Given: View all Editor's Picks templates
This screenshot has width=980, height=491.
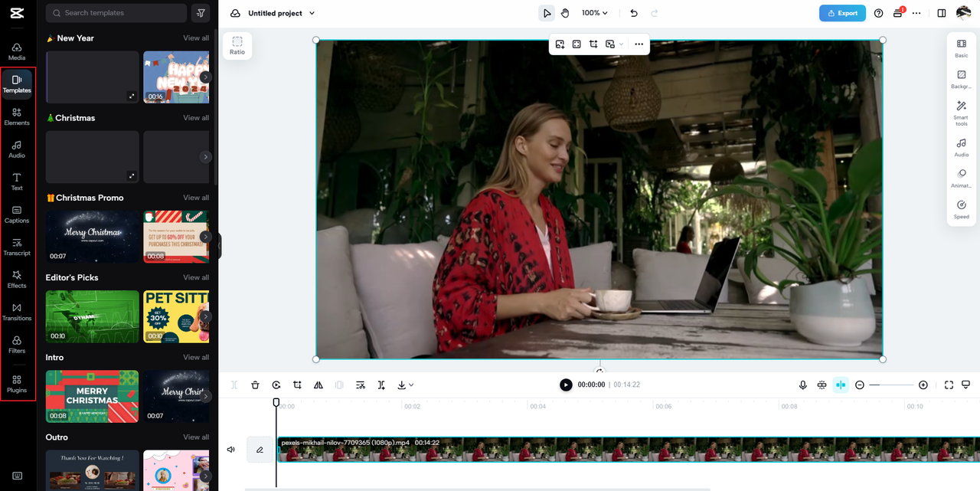Looking at the screenshot, I should pos(196,277).
